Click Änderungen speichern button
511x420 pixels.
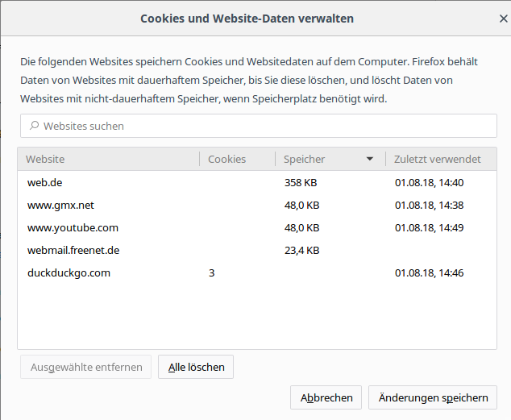[x=433, y=397]
